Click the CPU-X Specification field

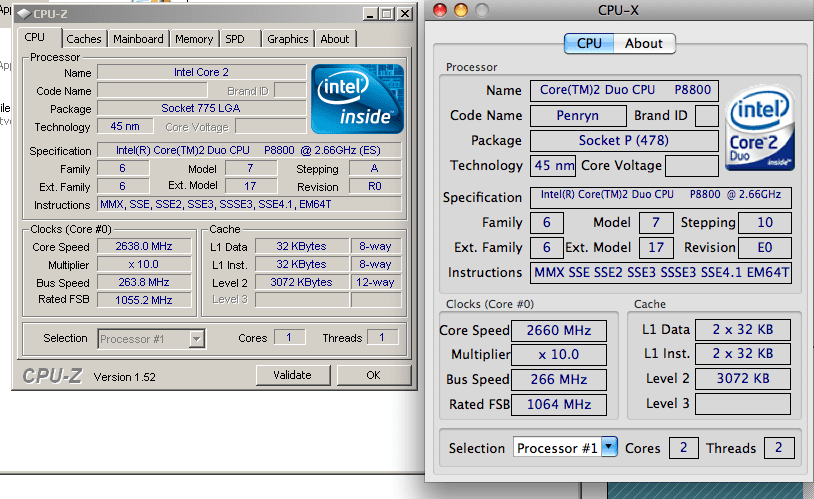coord(661,197)
